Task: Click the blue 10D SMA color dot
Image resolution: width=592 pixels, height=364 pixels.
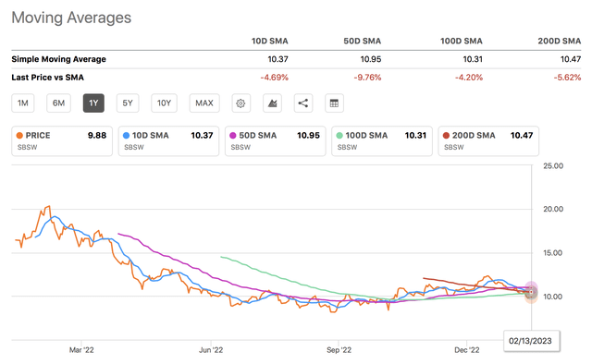Action: coord(126,136)
